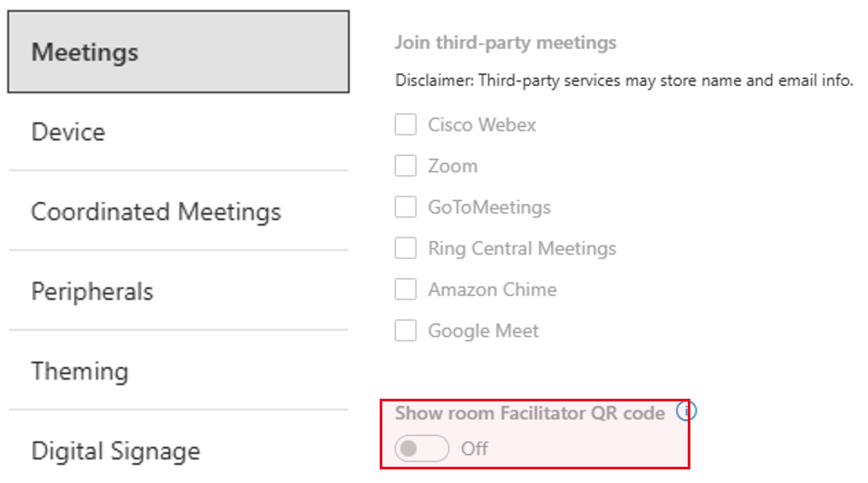The image size is (868, 483).
Task: Enable the Amazon Chime checkbox box
Action: 405,289
